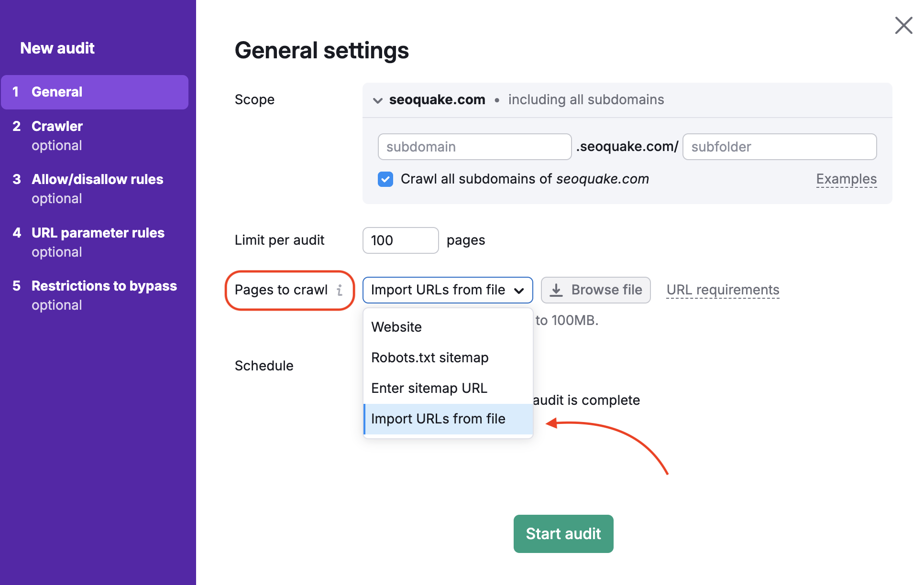View the URL requirements link

tap(722, 290)
